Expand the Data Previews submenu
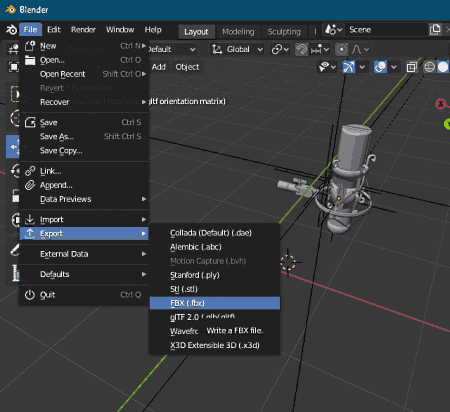Image resolution: width=450 pixels, height=412 pixels. [x=84, y=199]
